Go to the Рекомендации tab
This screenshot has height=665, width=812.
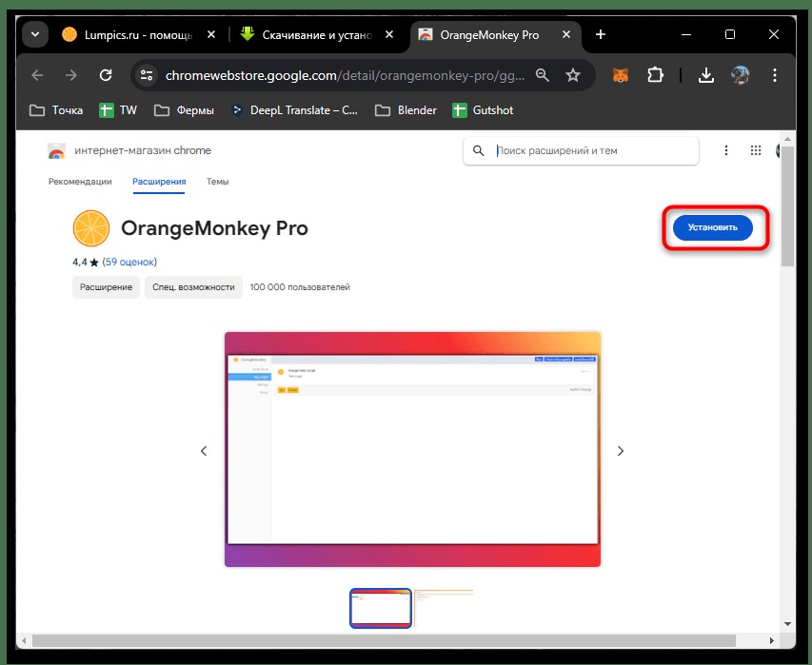(80, 182)
